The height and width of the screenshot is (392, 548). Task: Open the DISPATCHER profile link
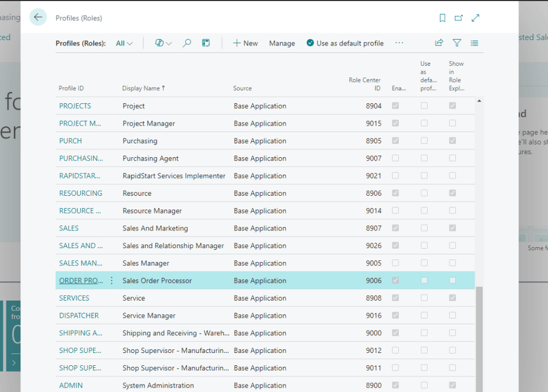79,316
